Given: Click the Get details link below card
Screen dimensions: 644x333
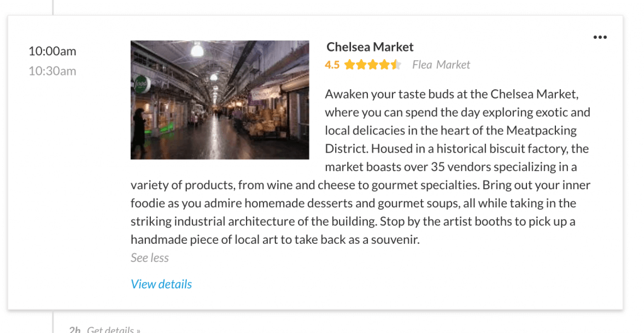Looking at the screenshot, I should (113, 329).
